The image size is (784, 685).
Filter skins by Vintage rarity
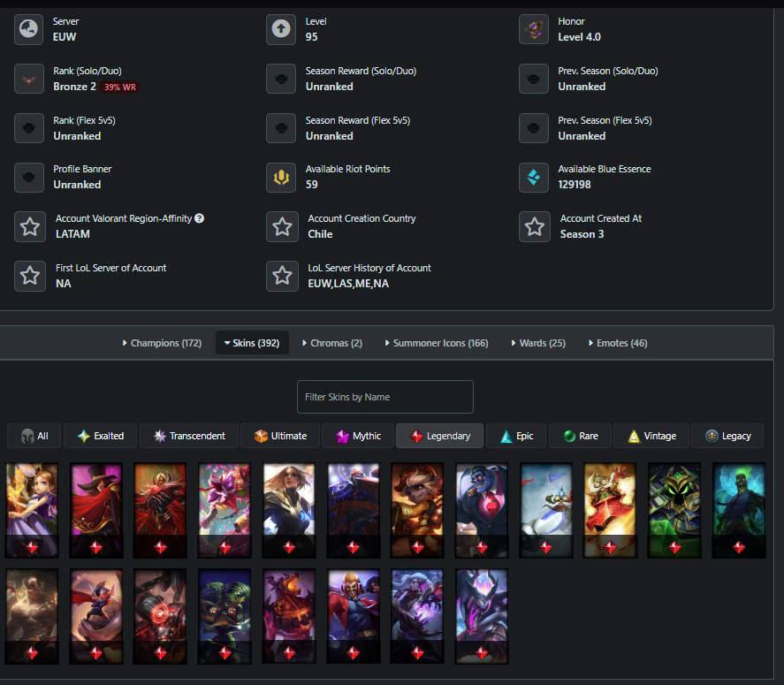(x=651, y=436)
